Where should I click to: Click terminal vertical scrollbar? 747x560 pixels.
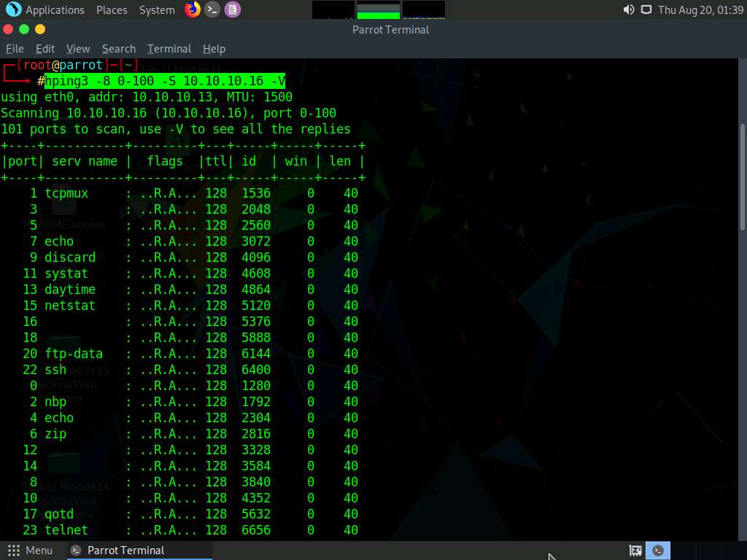(x=743, y=176)
